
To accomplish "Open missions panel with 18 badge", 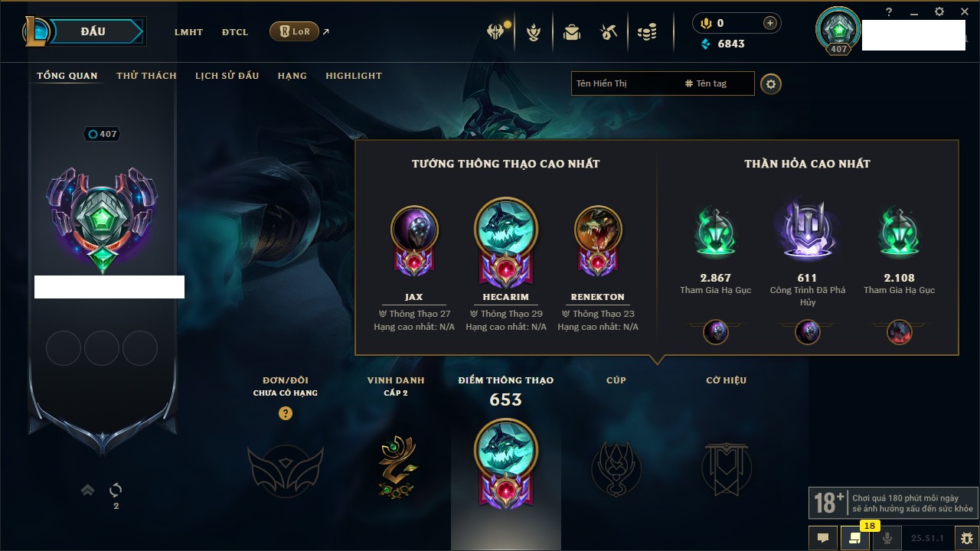I will [x=855, y=538].
